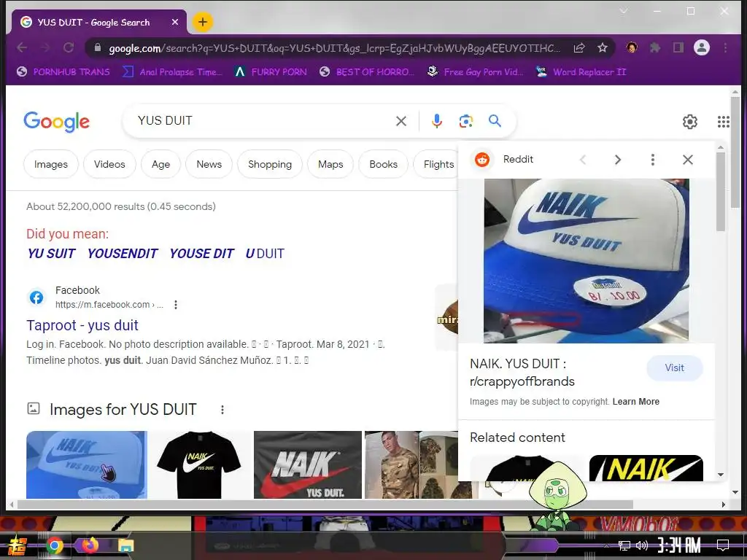Image resolution: width=747 pixels, height=560 pixels.
Task: Click the Visit button
Action: tap(674, 368)
